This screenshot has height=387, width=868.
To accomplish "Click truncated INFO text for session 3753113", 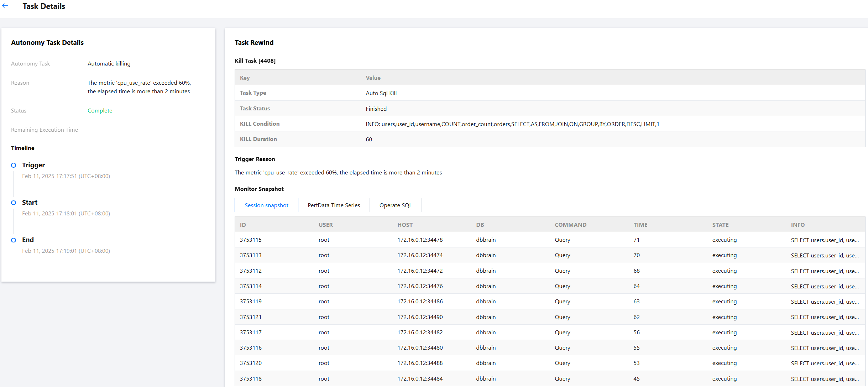I will pyautogui.click(x=825, y=255).
